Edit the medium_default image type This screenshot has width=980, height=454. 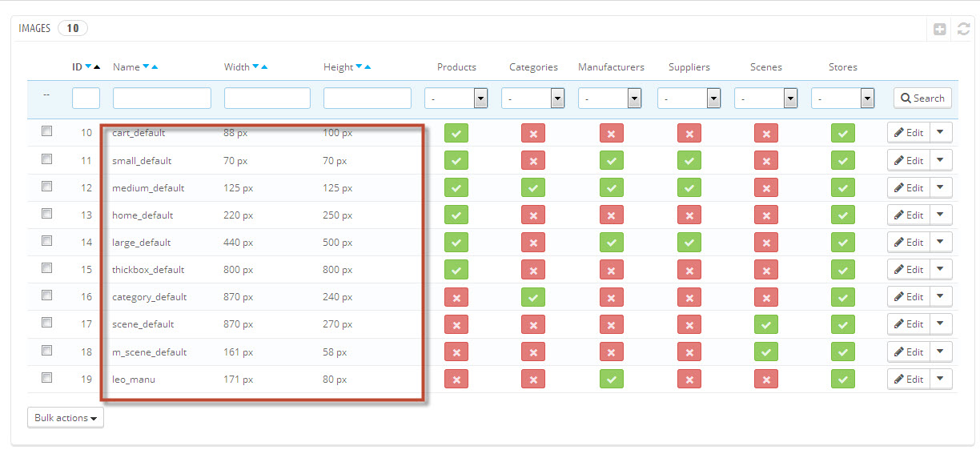[909, 188]
